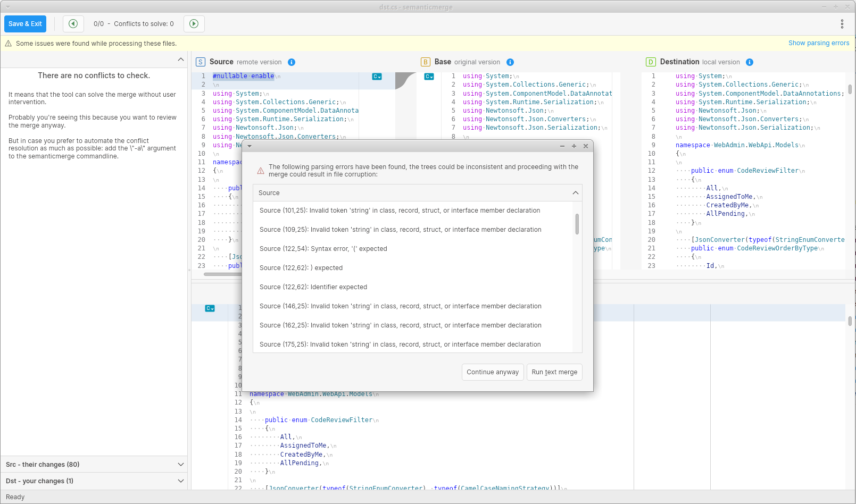Click the warning triangle in the issues banner
This screenshot has height=504, width=856.
(x=8, y=43)
